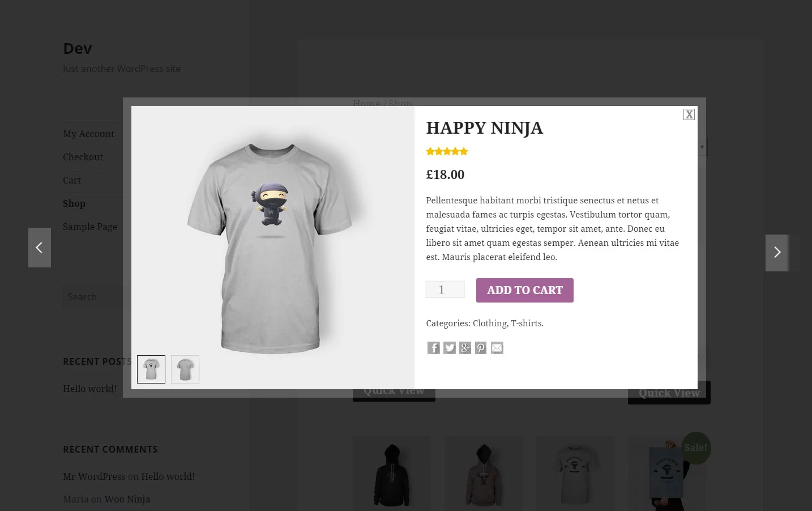Open the Woo Ninja comment link

pyautogui.click(x=127, y=499)
